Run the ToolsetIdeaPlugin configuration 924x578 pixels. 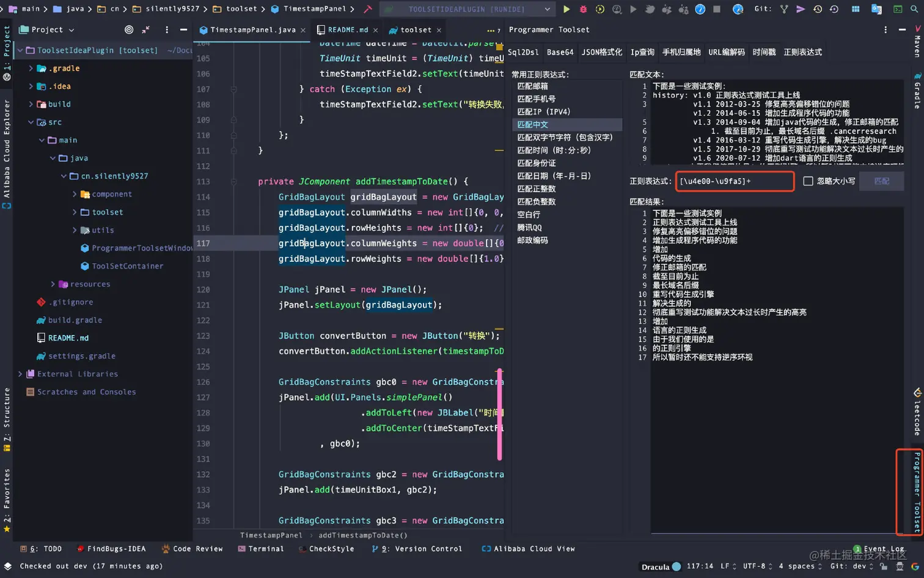tap(566, 9)
